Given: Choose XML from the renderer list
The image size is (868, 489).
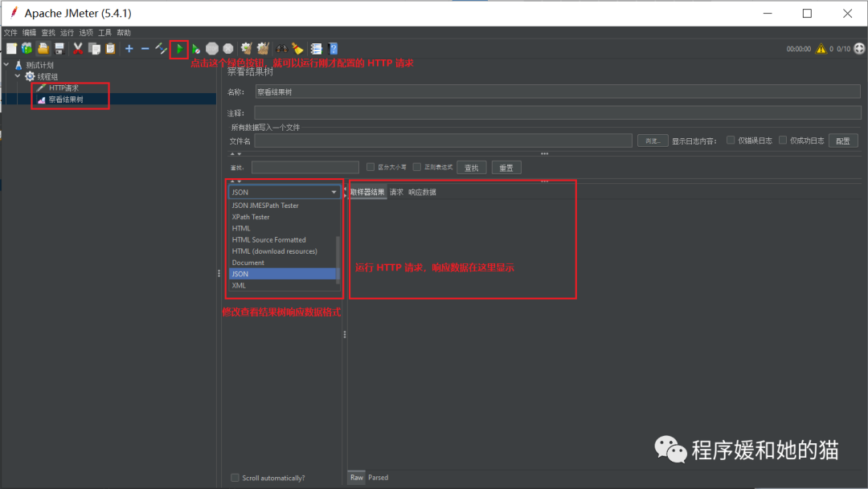Looking at the screenshot, I should point(282,285).
